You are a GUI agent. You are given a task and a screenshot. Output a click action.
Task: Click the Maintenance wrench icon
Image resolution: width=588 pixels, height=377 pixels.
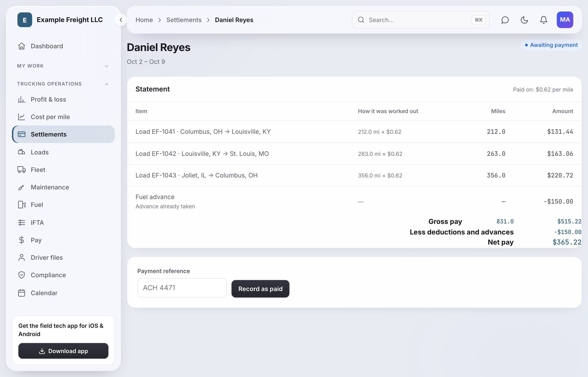(x=22, y=187)
